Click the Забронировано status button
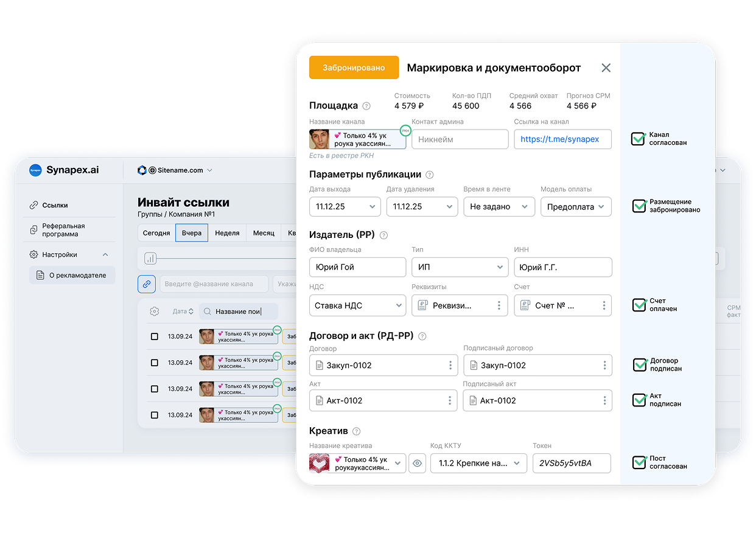 click(x=354, y=68)
